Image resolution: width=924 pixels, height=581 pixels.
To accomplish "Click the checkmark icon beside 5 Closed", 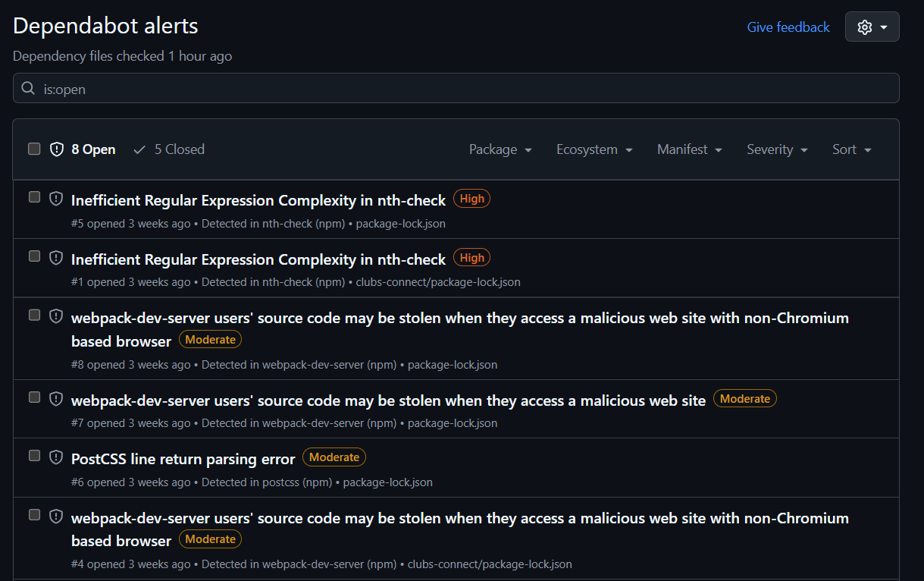I will click(139, 149).
